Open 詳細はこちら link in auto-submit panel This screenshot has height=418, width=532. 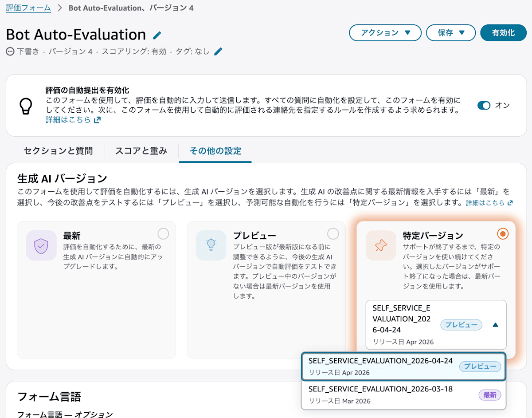tap(68, 120)
